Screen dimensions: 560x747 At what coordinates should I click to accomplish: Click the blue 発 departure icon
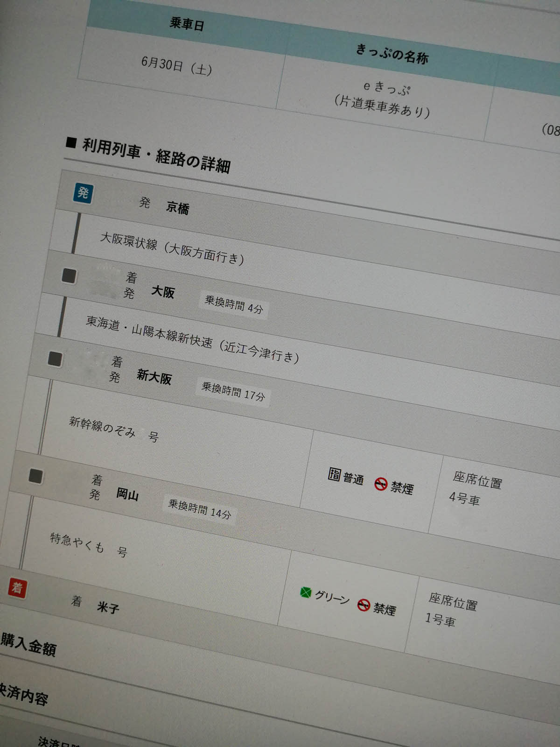coord(84,193)
